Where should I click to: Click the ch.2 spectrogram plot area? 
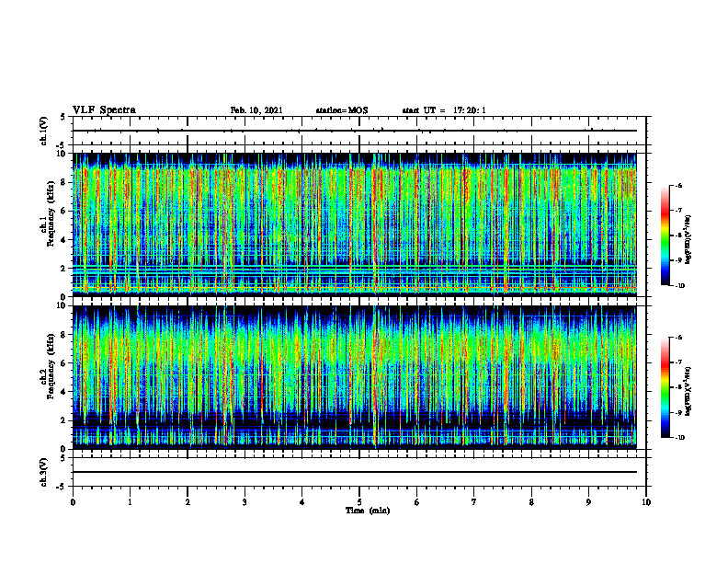(355, 377)
